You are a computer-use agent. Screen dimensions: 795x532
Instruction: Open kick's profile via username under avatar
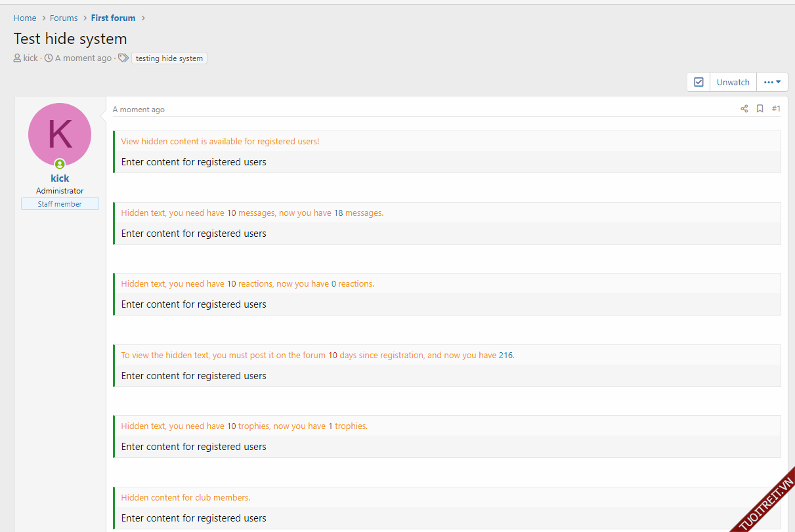(60, 178)
